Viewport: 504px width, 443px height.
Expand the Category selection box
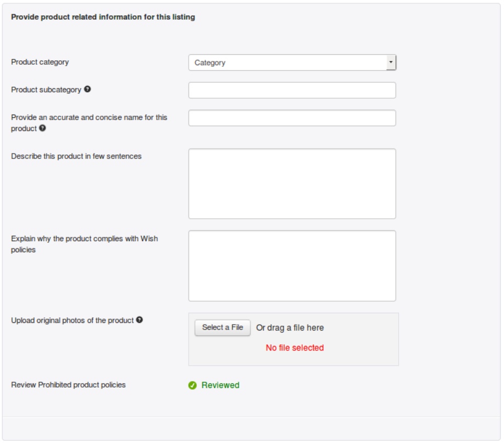(x=292, y=62)
